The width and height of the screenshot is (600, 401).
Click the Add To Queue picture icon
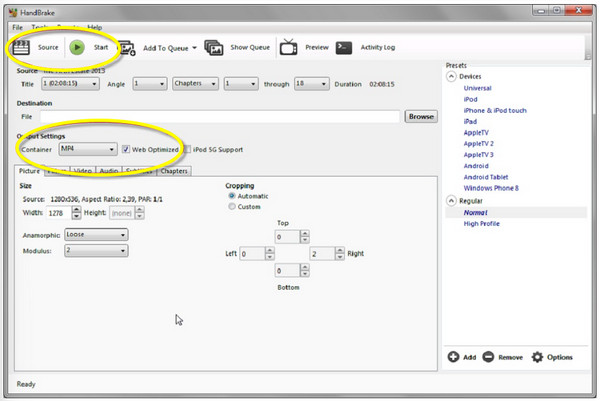(x=126, y=48)
